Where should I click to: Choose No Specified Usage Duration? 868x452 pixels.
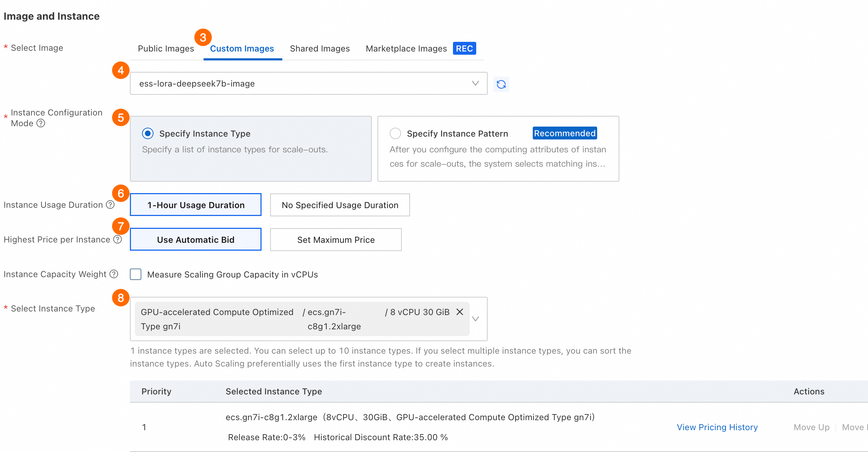[x=340, y=205]
